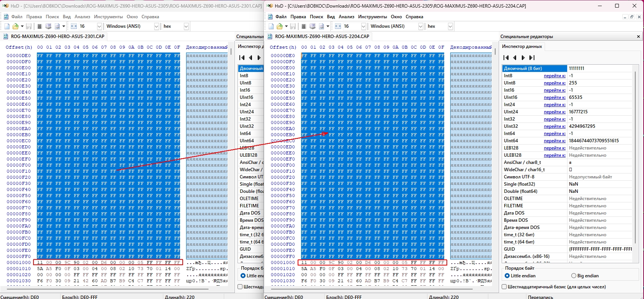Click перейти к link for Int8 row
Screen dimensions: 644x299
click(x=555, y=76)
